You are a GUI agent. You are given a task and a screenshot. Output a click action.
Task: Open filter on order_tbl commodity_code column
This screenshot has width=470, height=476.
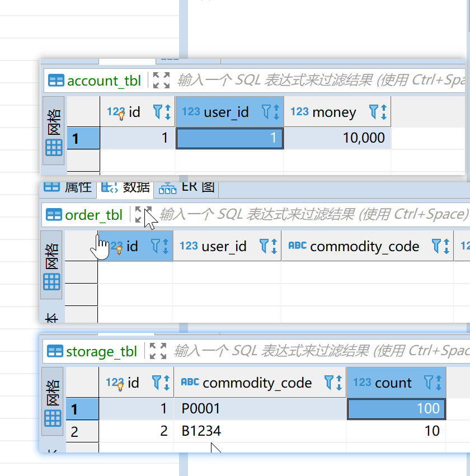[x=436, y=246]
